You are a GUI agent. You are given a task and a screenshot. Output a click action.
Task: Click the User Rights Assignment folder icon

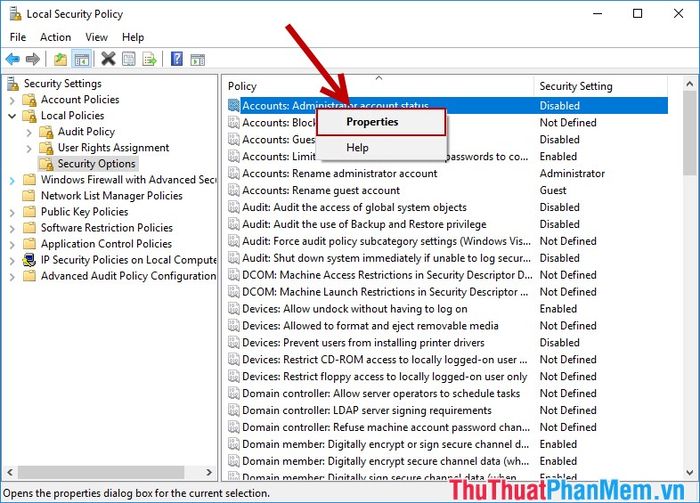(46, 148)
